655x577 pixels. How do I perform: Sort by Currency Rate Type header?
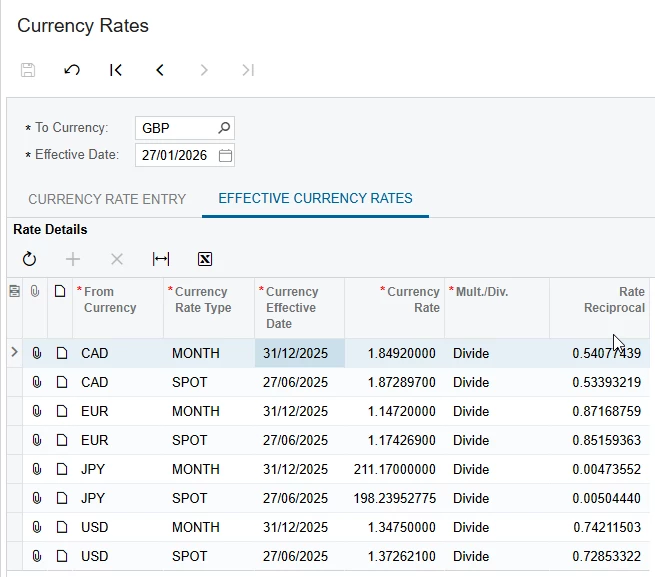tap(209, 308)
